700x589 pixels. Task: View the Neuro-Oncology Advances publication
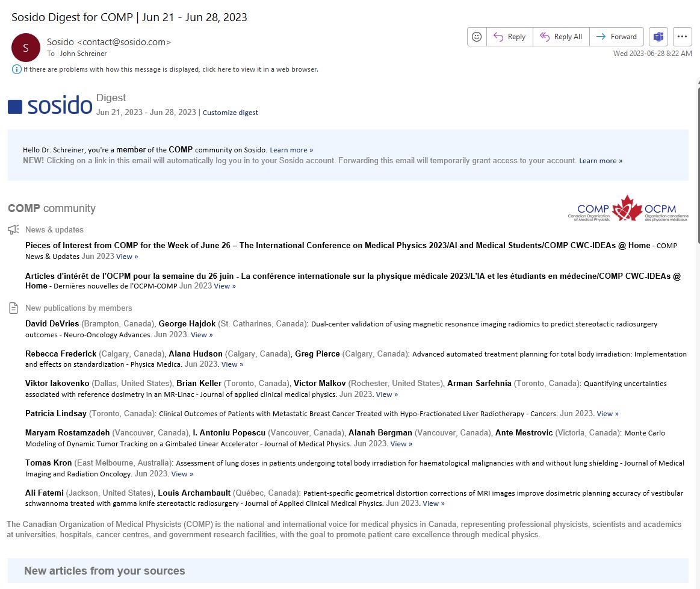coord(202,335)
